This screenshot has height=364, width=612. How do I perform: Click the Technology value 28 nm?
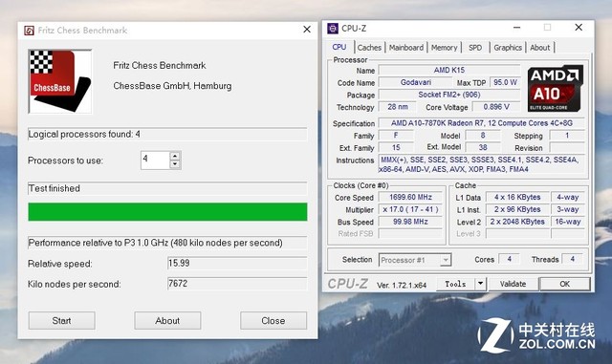pyautogui.click(x=398, y=107)
